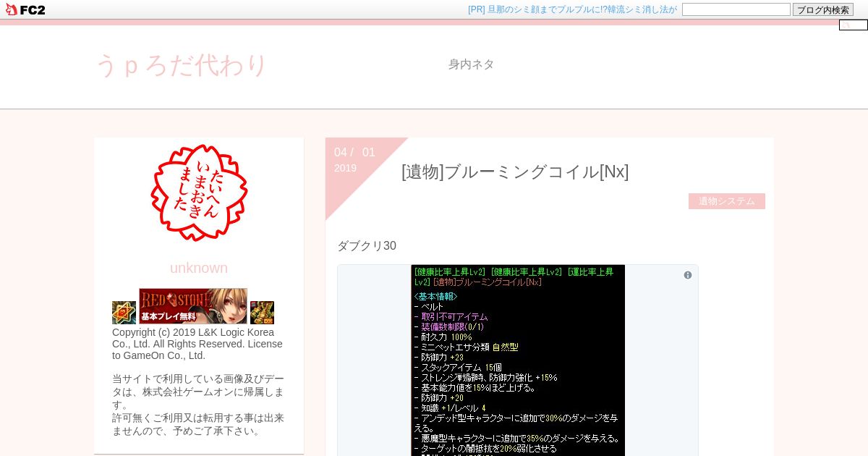The width and height of the screenshot is (868, 456).
Task: Open the うｐろだ代わり blog title
Action: coord(182,65)
